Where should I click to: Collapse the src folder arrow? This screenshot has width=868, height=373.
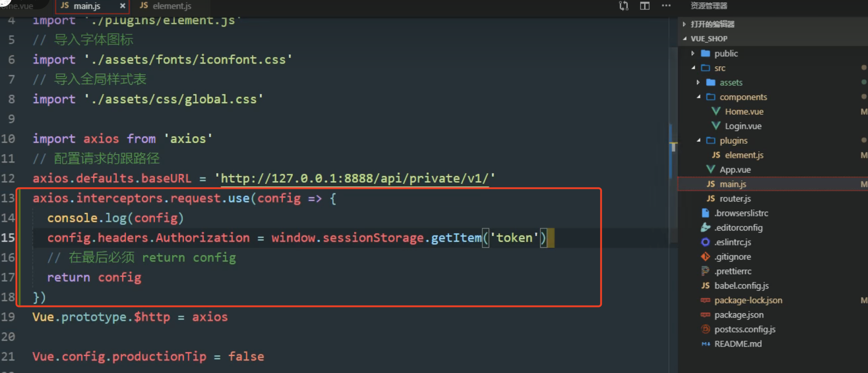pos(693,68)
